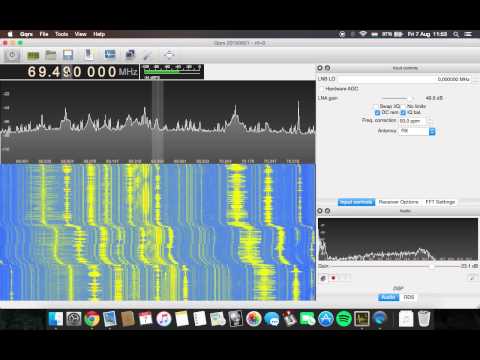Switch to the FFT Settings tab

click(440, 202)
